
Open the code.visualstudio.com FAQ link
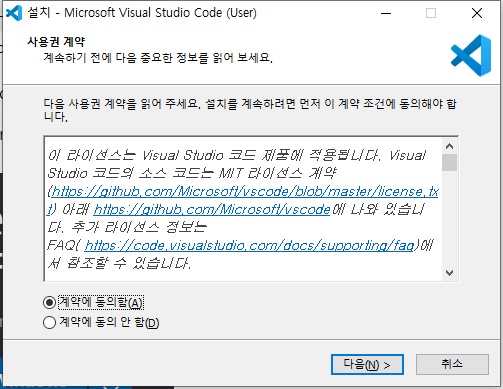[x=249, y=246]
